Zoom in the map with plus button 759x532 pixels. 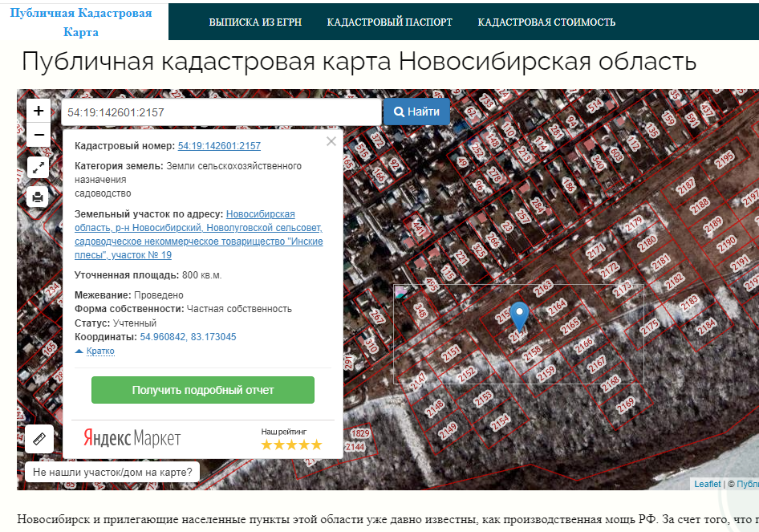click(39, 112)
